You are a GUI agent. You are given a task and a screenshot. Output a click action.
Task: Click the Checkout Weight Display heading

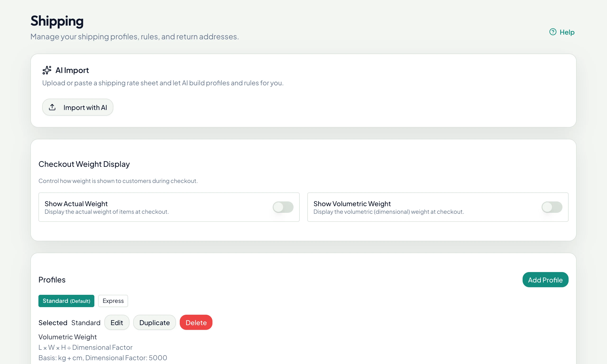point(84,164)
